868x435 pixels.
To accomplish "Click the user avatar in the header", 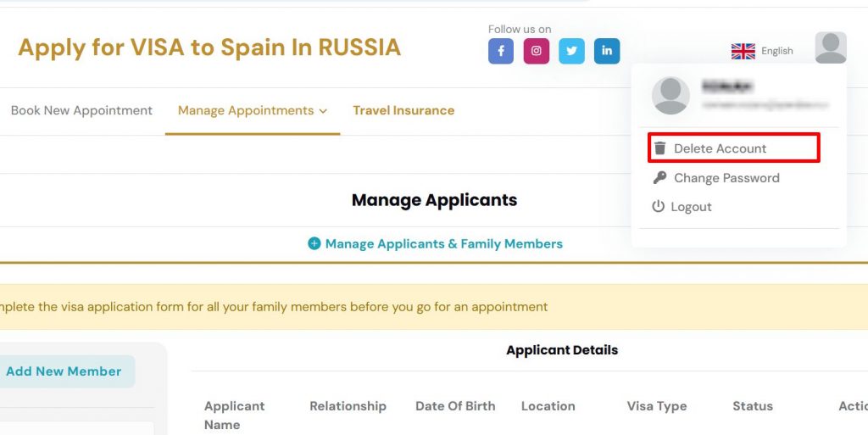I will [831, 47].
